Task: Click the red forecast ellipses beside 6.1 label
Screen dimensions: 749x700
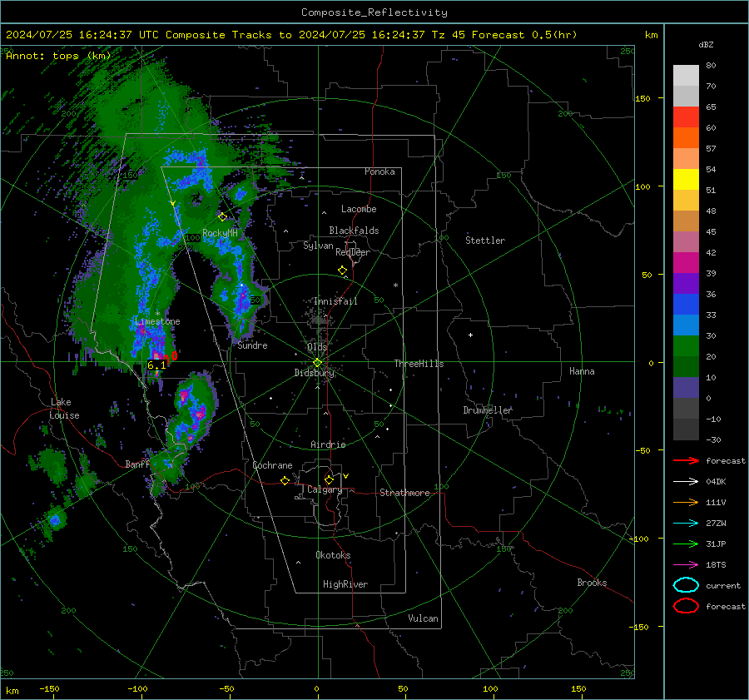Action: 170,356
